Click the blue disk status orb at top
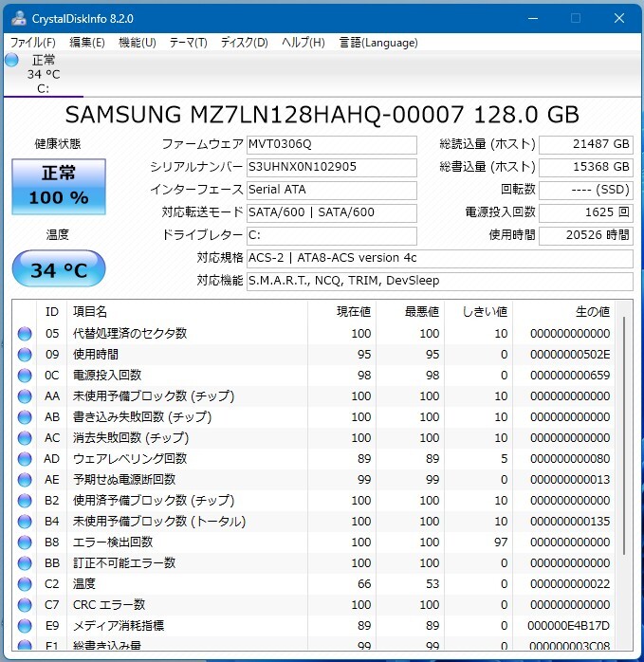644x662 pixels. point(11,60)
